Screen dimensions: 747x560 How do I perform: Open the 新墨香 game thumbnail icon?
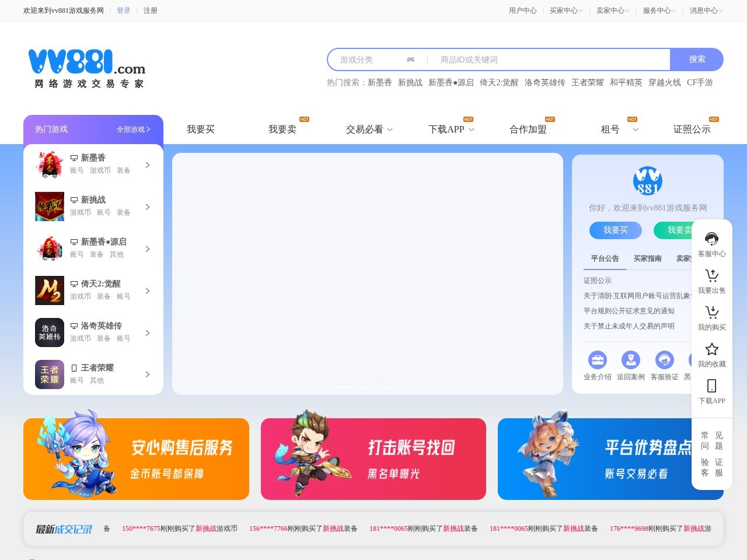[50, 164]
